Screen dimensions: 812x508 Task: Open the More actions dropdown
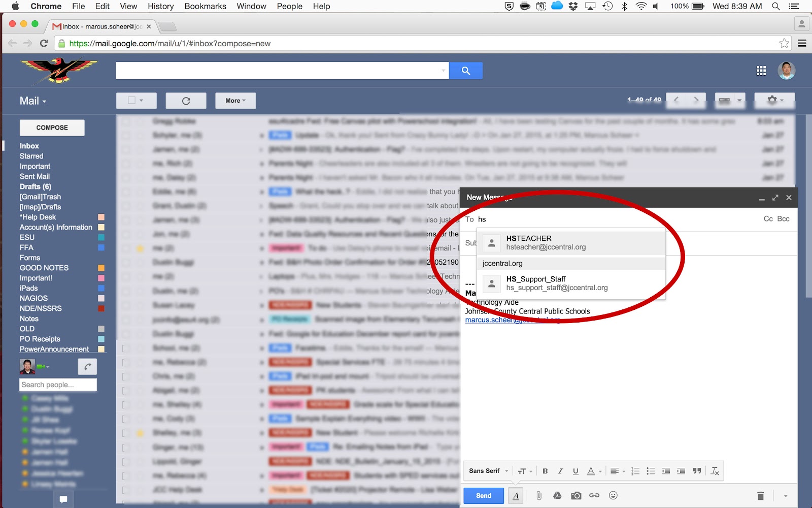(x=235, y=101)
